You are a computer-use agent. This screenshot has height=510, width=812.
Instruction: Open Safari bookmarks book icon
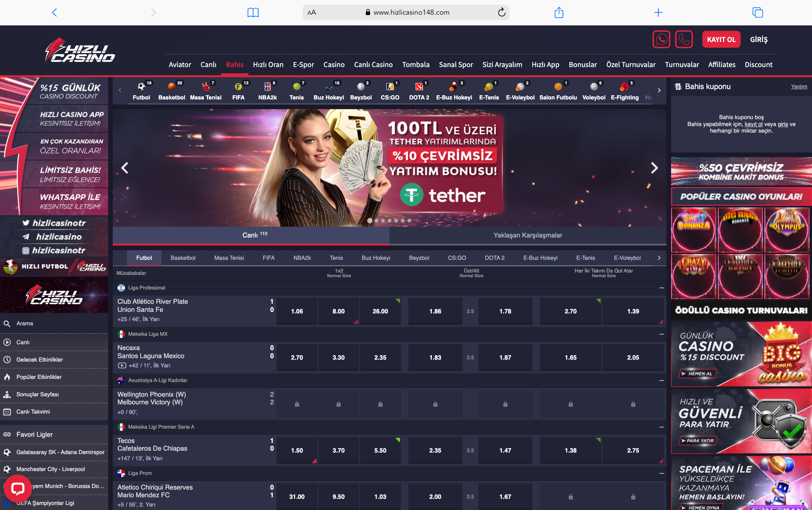[253, 13]
